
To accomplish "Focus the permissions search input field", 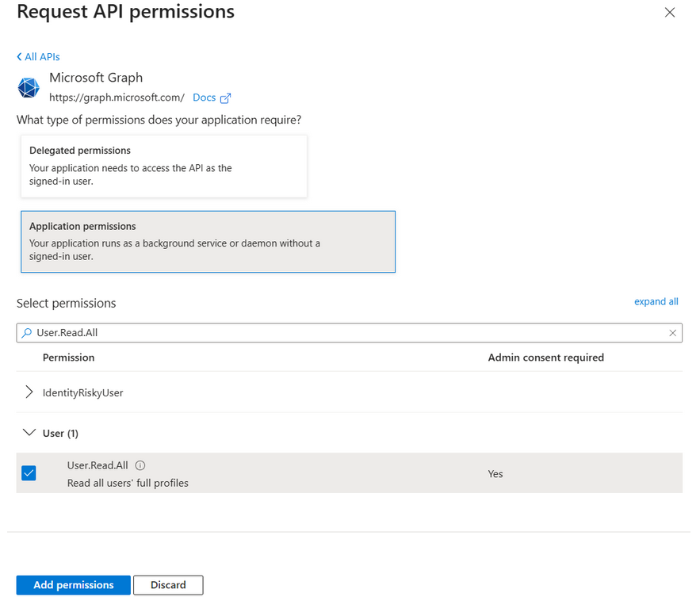I will click(349, 333).
